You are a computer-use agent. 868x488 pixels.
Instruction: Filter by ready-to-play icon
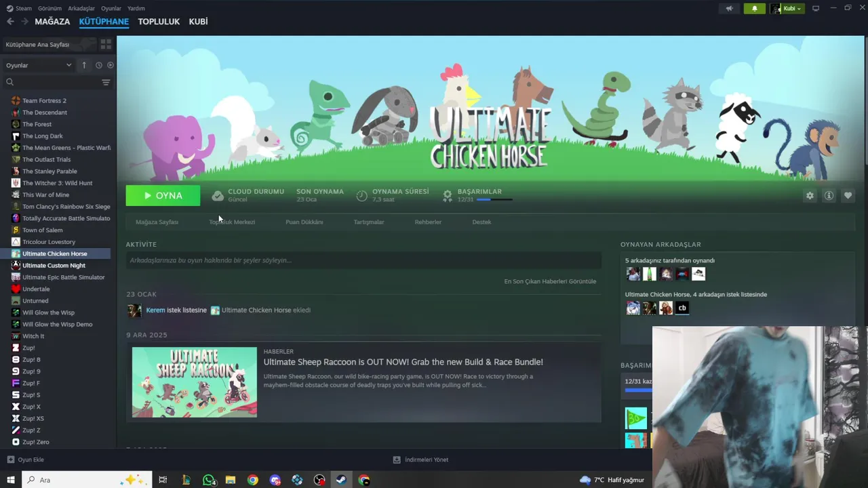click(x=111, y=65)
